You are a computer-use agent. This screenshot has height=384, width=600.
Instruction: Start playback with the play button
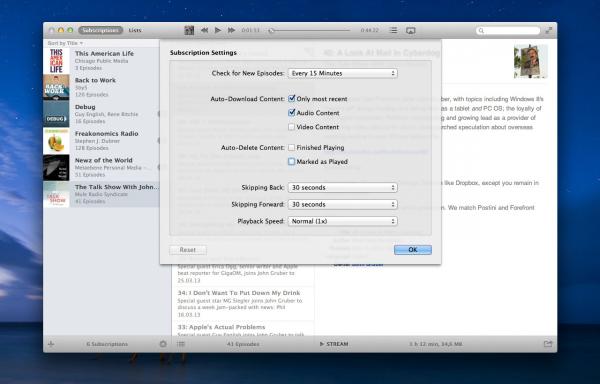(x=218, y=30)
